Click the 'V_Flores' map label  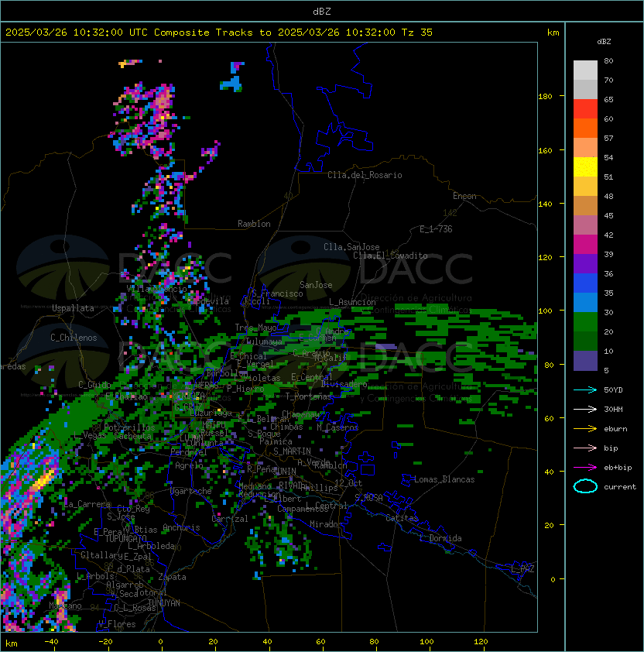point(117,624)
